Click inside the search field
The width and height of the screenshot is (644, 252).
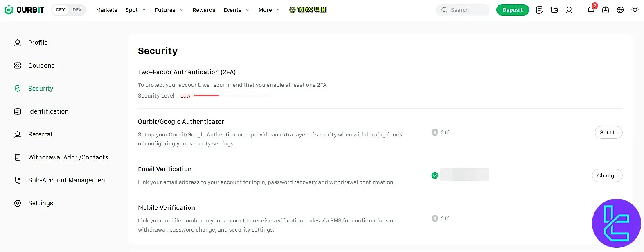(x=462, y=9)
